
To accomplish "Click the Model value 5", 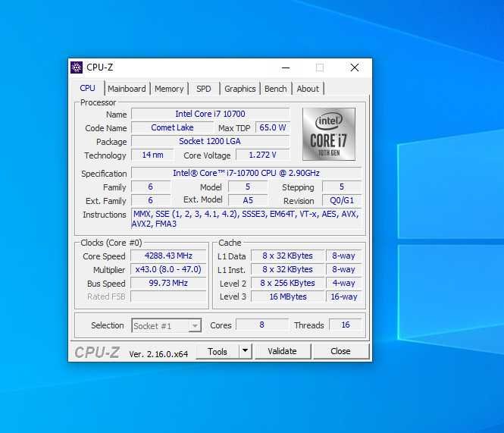I will point(248,187).
